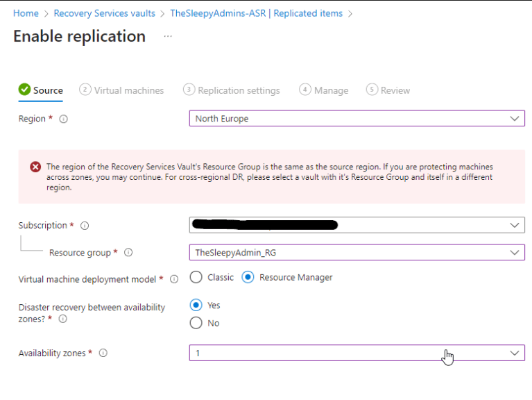Open the Region dropdown showing North Europe

[x=357, y=118]
